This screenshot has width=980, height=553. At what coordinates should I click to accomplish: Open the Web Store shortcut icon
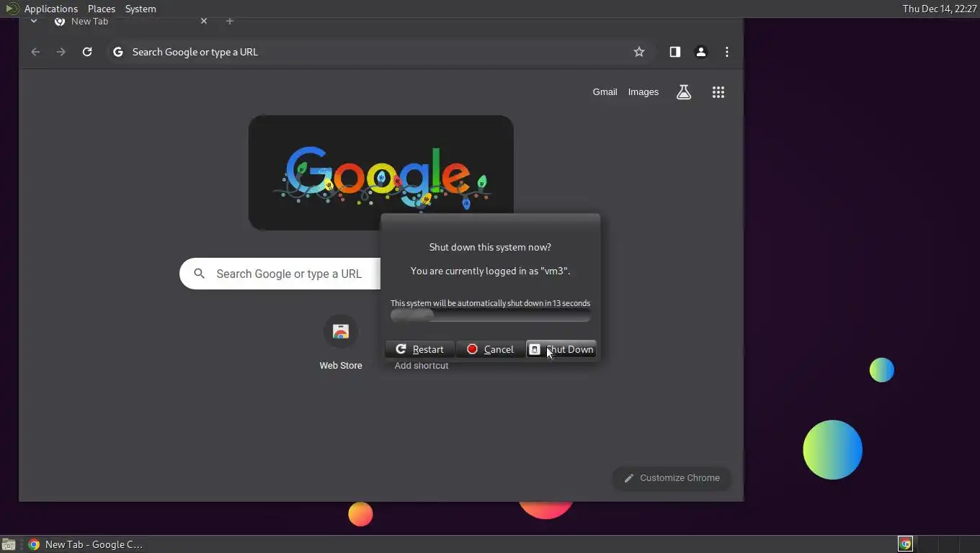pyautogui.click(x=341, y=332)
